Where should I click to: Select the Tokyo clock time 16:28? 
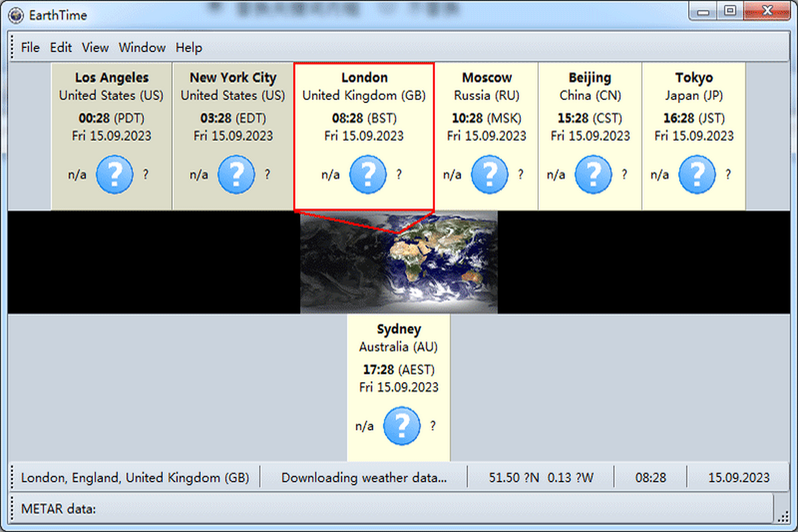pos(676,118)
